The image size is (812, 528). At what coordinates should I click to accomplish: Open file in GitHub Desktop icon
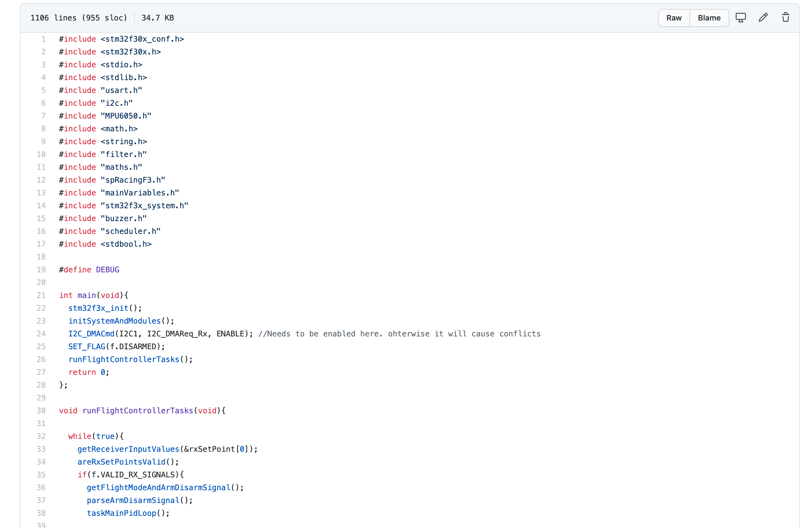coord(740,18)
